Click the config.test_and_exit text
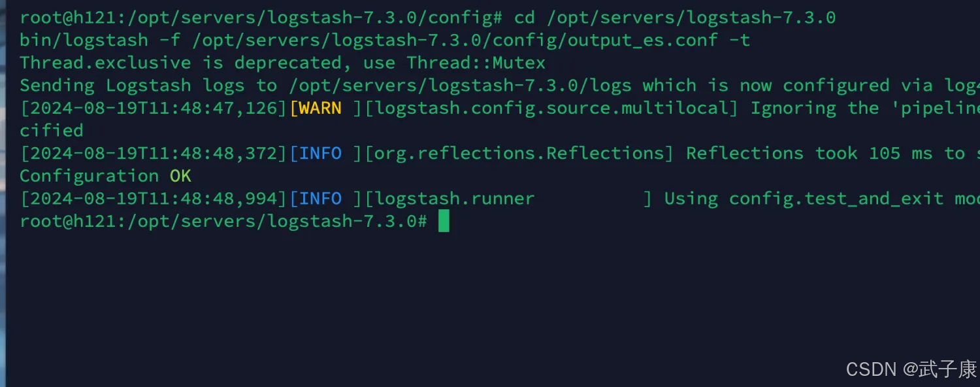Viewport: 980px width, 387px height. [x=836, y=199]
